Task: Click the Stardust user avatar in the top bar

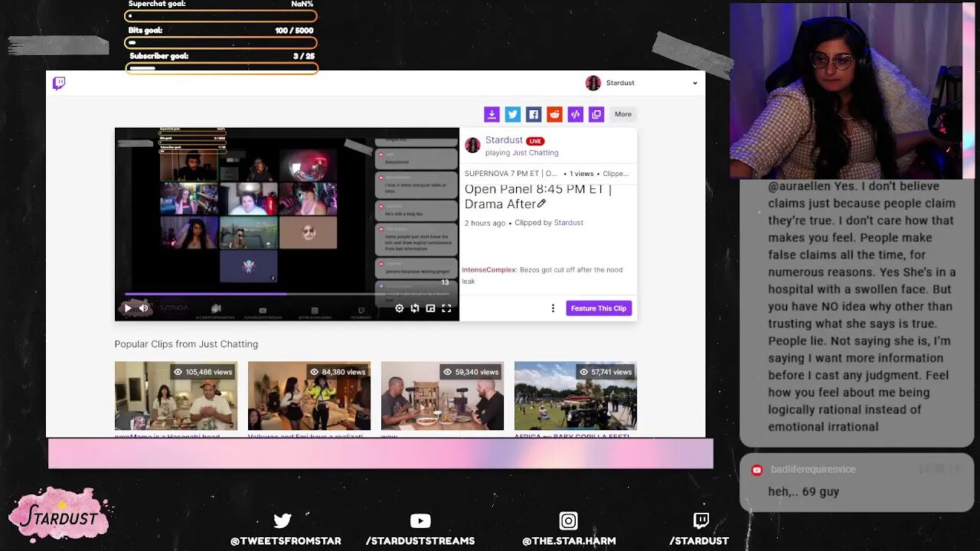Action: (593, 83)
